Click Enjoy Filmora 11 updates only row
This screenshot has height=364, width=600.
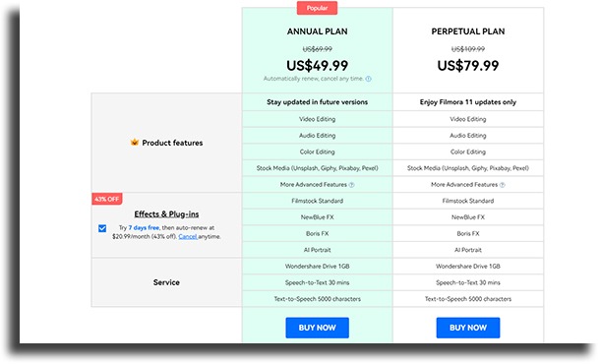click(468, 102)
